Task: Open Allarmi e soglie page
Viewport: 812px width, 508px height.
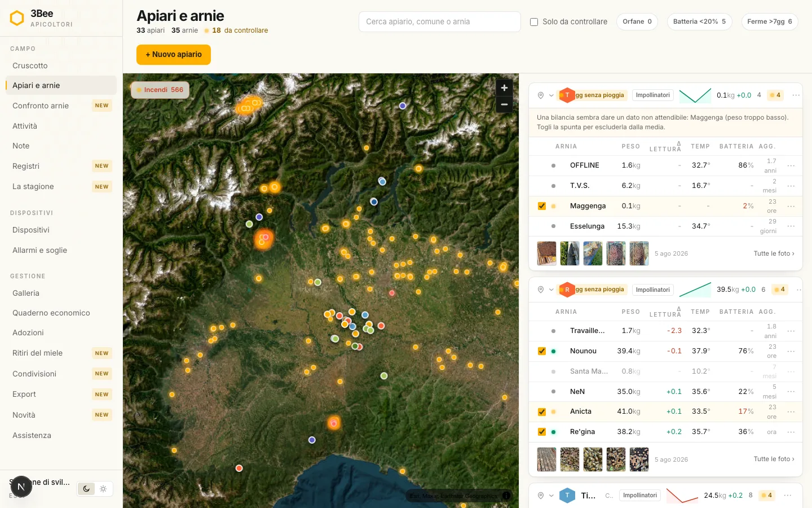Action: tap(61, 250)
